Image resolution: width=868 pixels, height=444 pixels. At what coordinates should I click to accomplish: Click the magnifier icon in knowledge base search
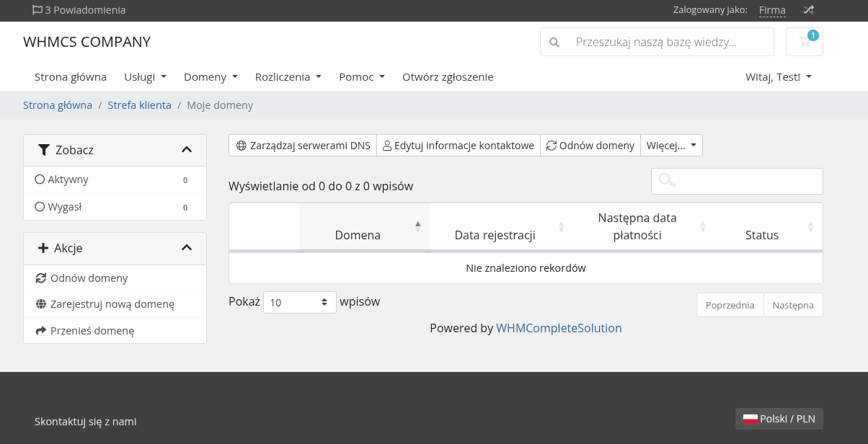point(554,42)
